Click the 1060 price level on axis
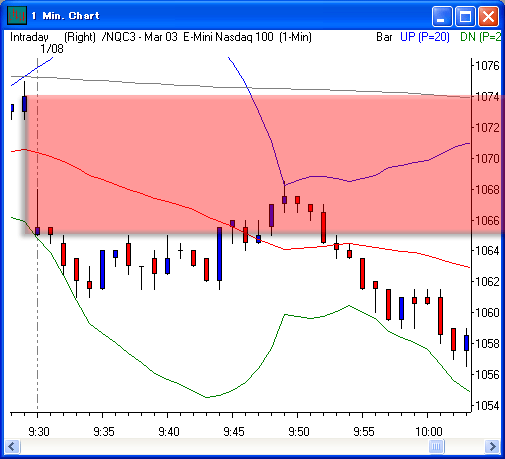Viewport: 505px width, 459px height. tap(487, 313)
